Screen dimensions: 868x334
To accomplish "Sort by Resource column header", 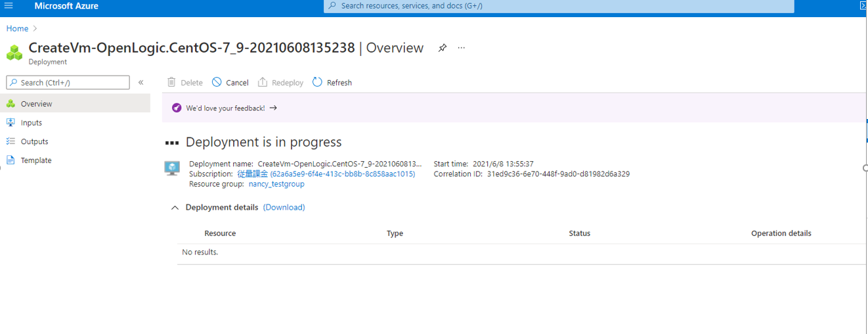I will [x=220, y=233].
